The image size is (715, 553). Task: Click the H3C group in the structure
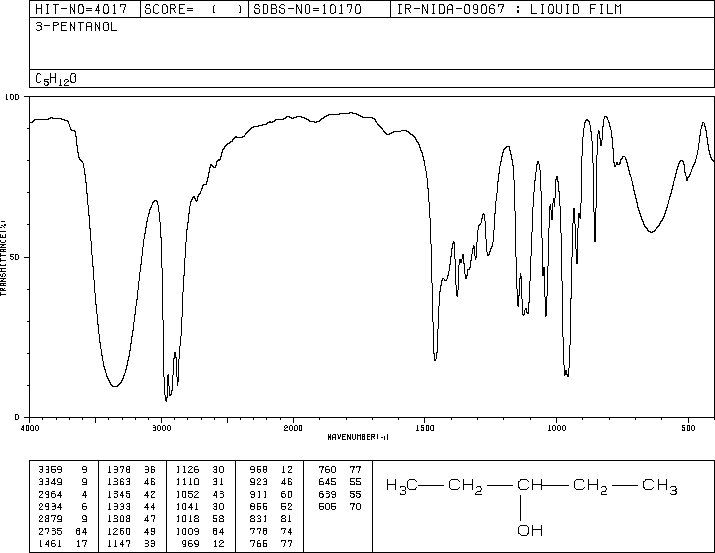click(x=401, y=486)
